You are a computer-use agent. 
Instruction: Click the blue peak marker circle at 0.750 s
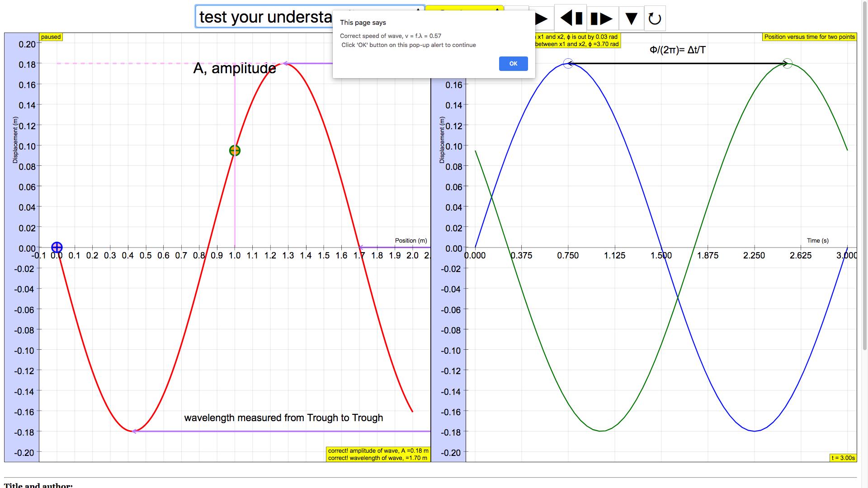pos(568,64)
